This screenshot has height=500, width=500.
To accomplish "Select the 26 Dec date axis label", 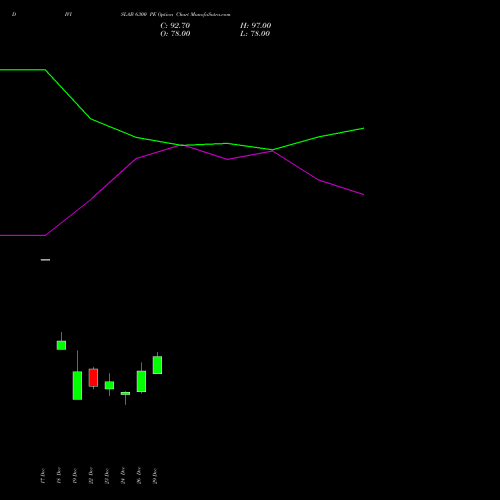I will click(x=139, y=476).
